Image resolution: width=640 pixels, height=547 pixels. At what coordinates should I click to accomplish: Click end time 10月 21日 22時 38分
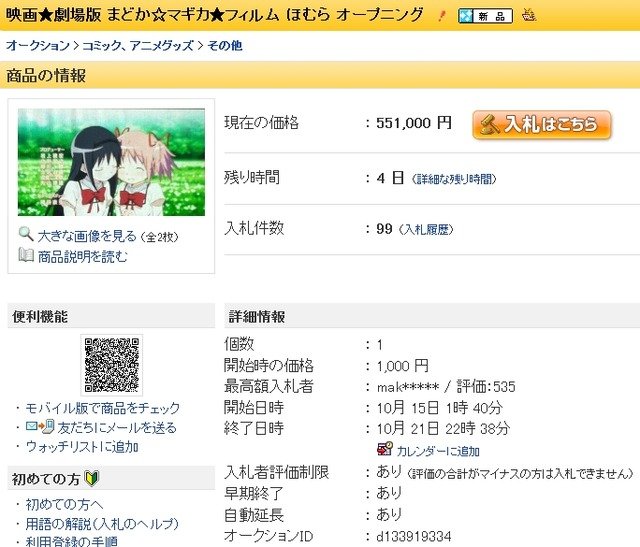443,429
